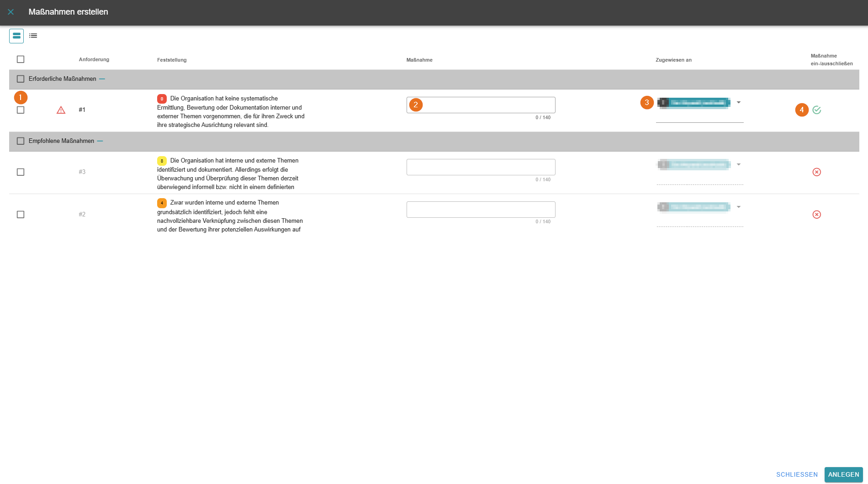Switch to the card layout view icon
Image resolution: width=868 pixels, height=484 pixels.
point(16,36)
